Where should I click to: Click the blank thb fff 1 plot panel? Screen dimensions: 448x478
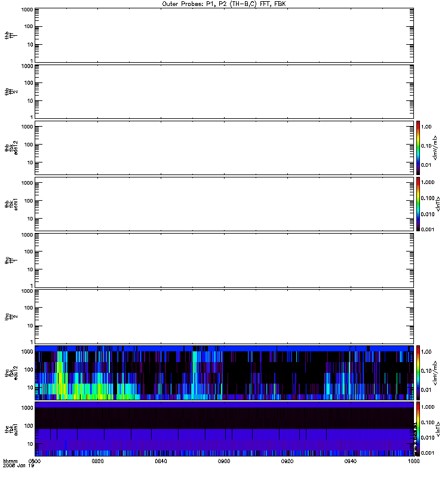[224, 35]
